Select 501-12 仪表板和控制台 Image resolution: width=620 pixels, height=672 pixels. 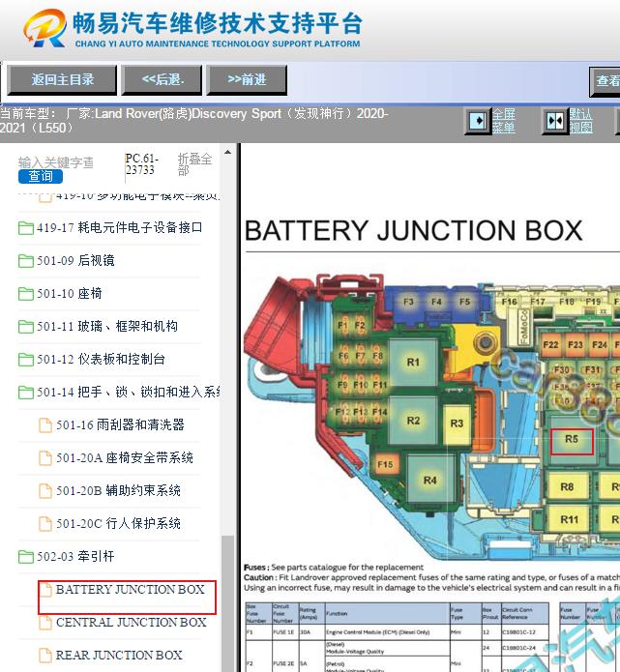[102, 359]
